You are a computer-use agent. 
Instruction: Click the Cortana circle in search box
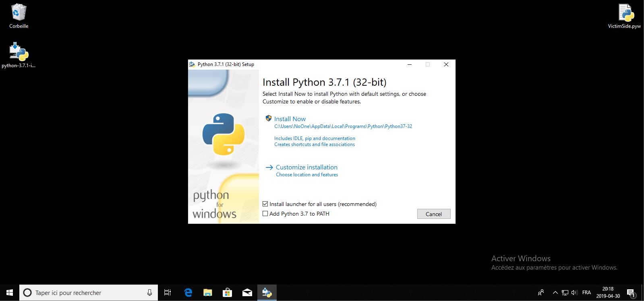[27, 293]
